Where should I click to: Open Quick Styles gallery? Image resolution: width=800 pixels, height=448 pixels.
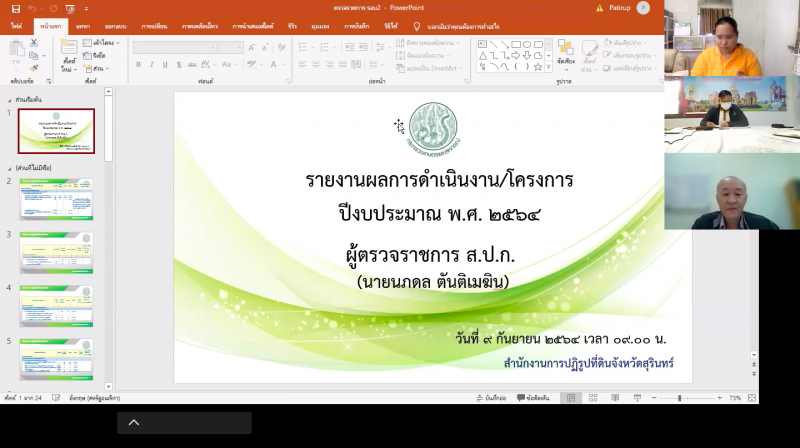[x=589, y=55]
